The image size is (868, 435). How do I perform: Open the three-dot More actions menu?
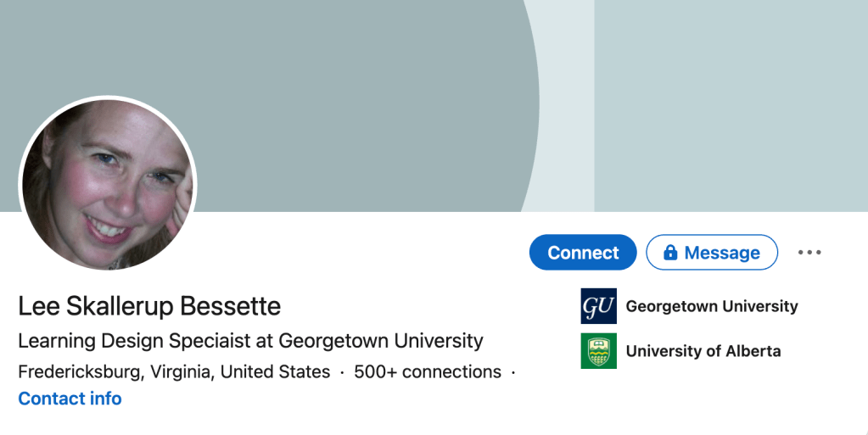[809, 253]
